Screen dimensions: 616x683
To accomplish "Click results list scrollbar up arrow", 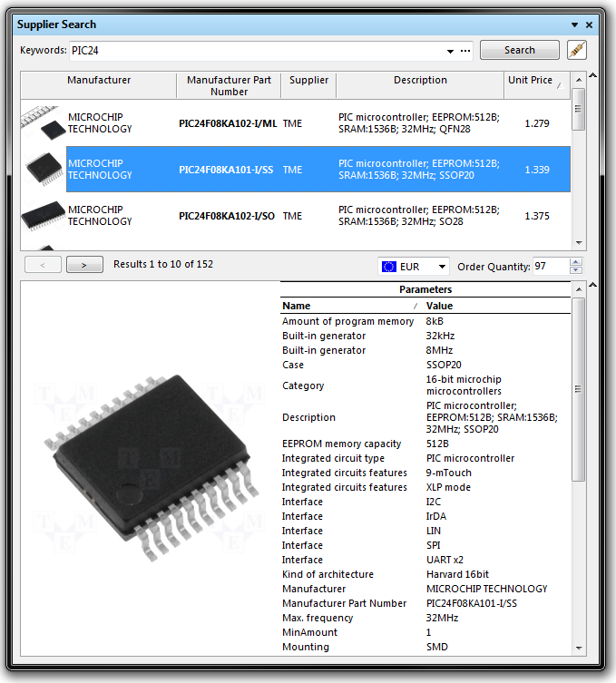I will click(x=579, y=80).
